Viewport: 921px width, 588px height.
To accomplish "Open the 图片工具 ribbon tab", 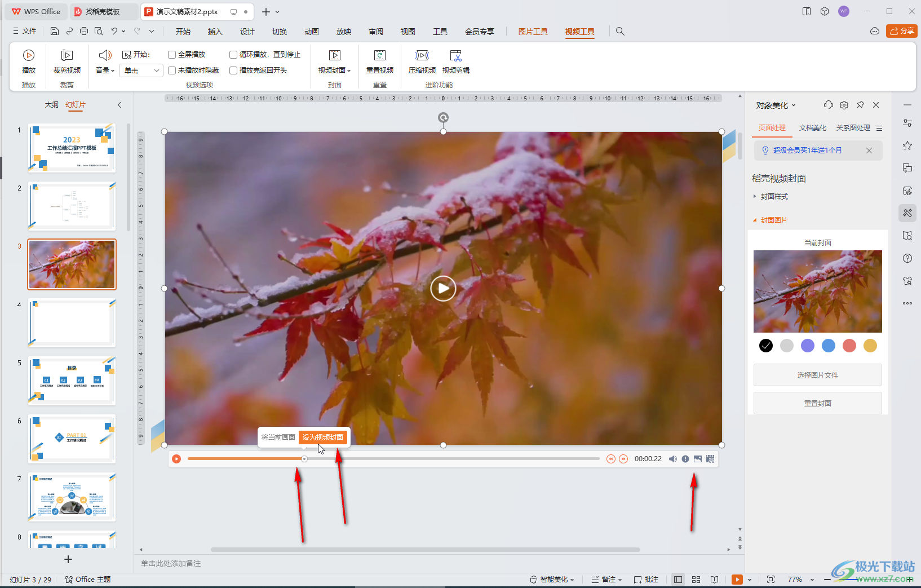I will (533, 32).
